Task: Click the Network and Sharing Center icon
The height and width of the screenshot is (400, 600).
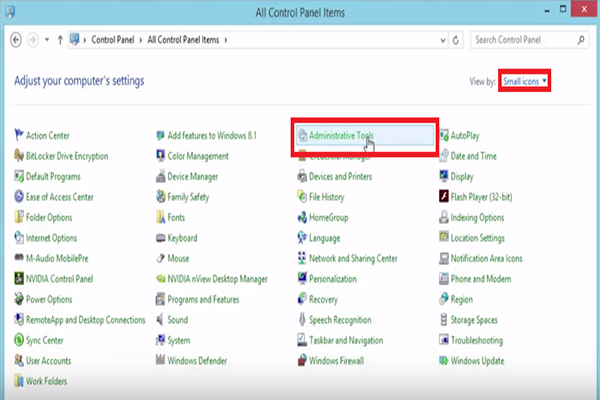Action: (x=302, y=258)
